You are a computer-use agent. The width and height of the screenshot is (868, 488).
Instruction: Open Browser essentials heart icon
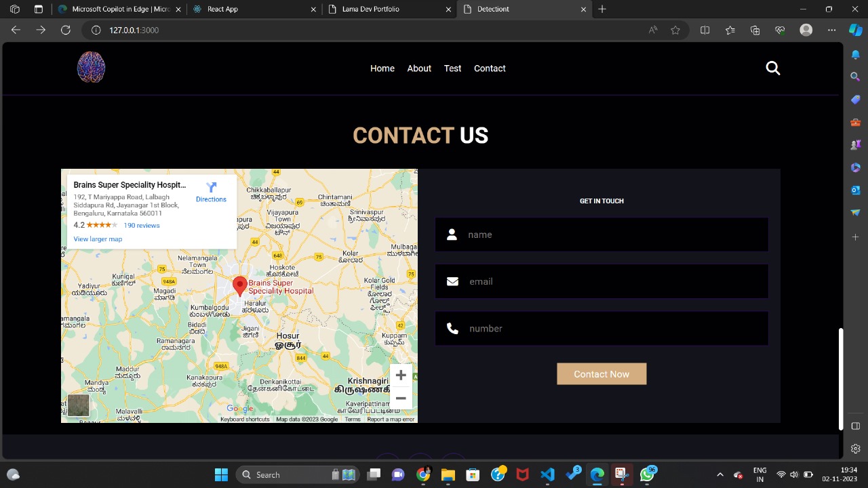tap(780, 30)
